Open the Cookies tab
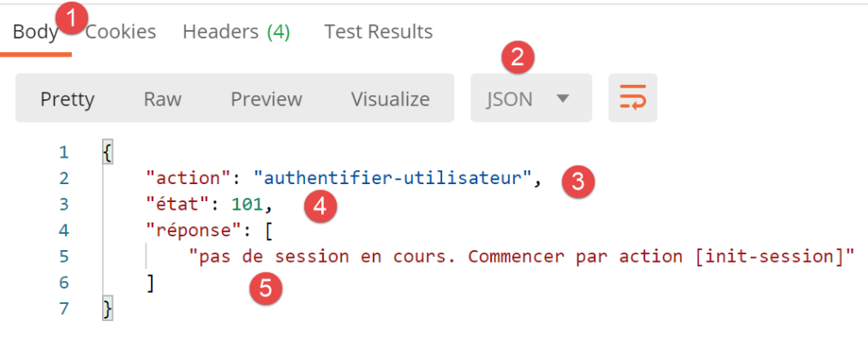This screenshot has height=352, width=868. tap(121, 33)
